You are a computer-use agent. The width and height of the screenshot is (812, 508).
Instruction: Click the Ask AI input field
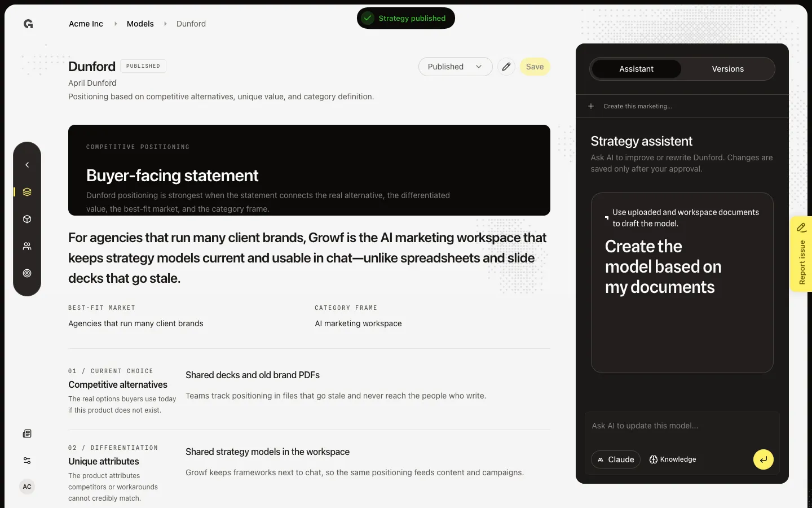click(x=682, y=426)
